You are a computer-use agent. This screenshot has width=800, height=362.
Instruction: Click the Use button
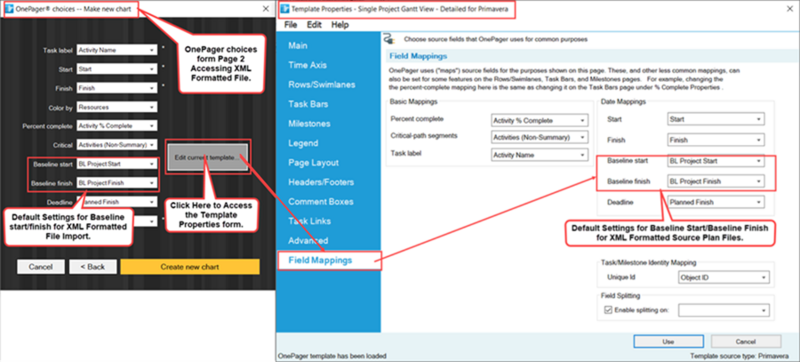pos(668,342)
